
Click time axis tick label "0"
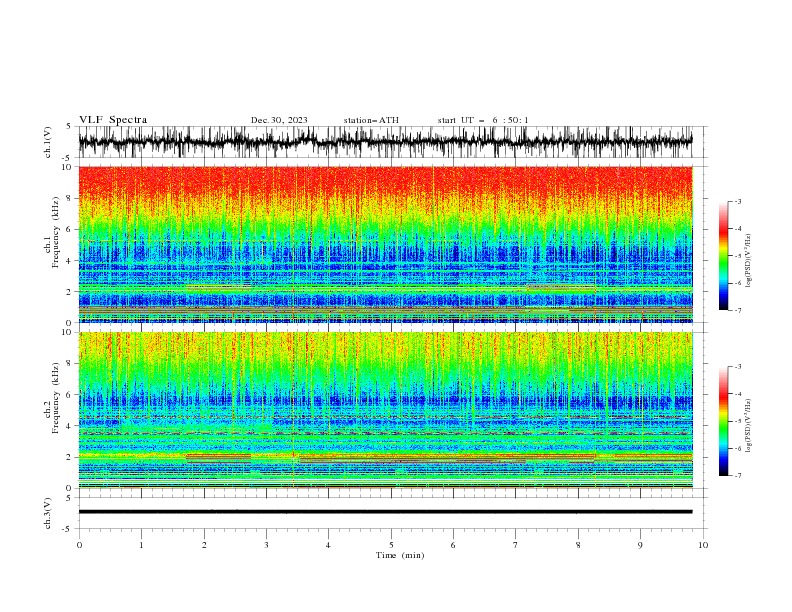tap(79, 545)
